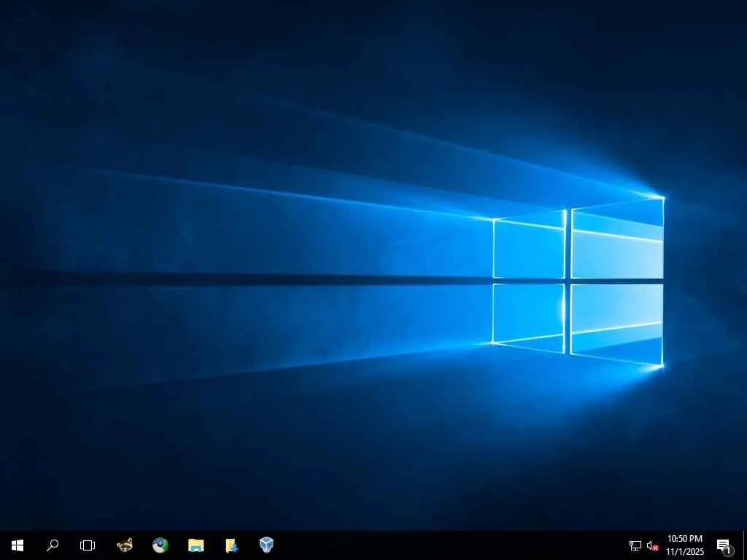
Task: Open File Explorer from the taskbar
Action: tap(196, 545)
